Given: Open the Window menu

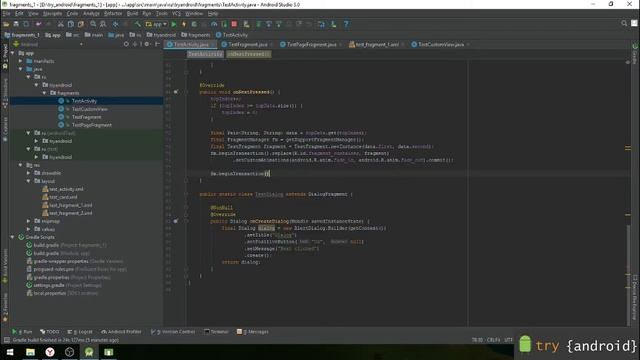Looking at the screenshot, I should point(194,13).
